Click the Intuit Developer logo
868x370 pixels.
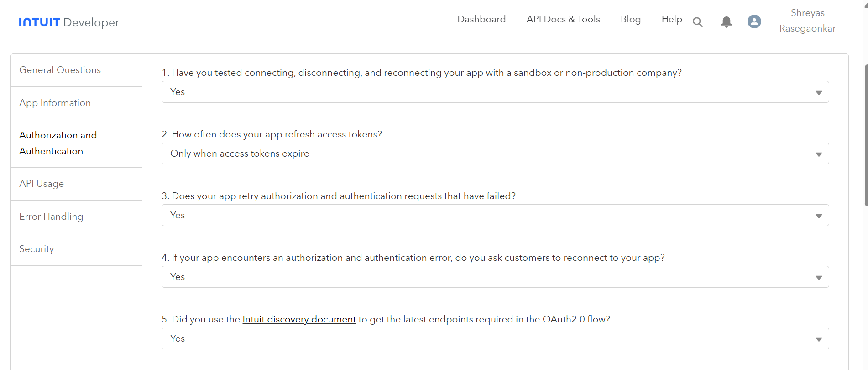tap(69, 22)
